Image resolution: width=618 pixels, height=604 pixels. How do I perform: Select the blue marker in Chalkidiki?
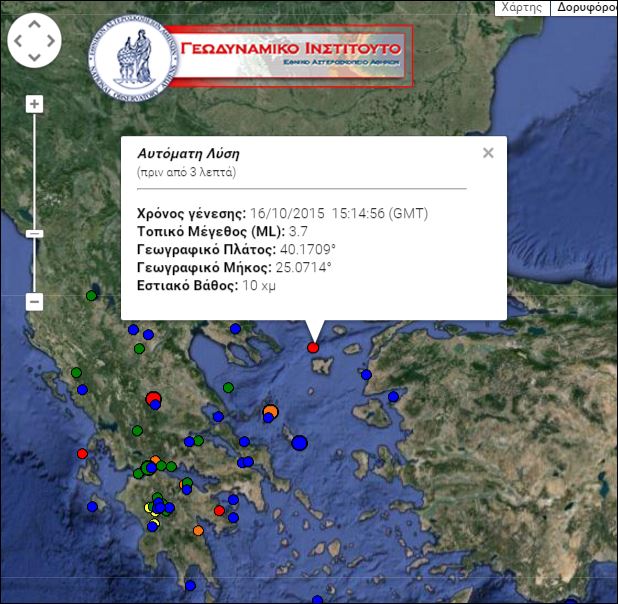click(x=235, y=328)
